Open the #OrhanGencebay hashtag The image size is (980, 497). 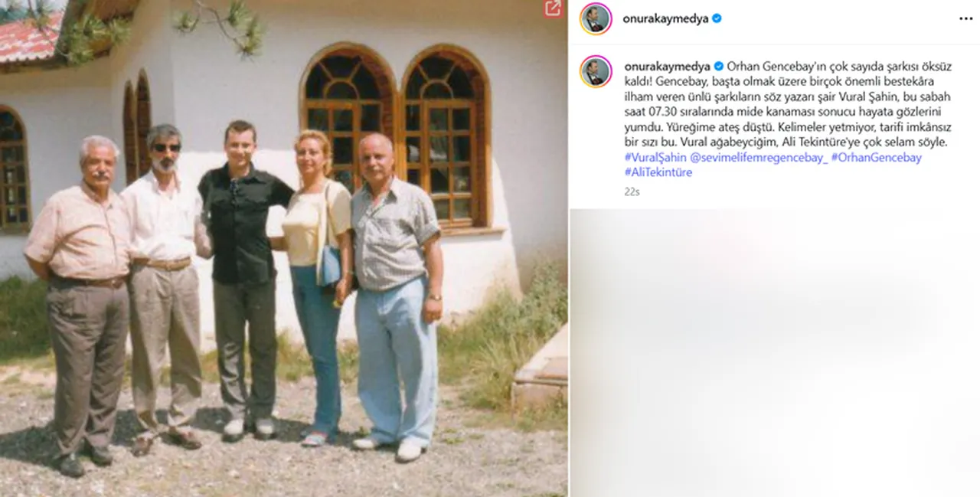[877, 158]
